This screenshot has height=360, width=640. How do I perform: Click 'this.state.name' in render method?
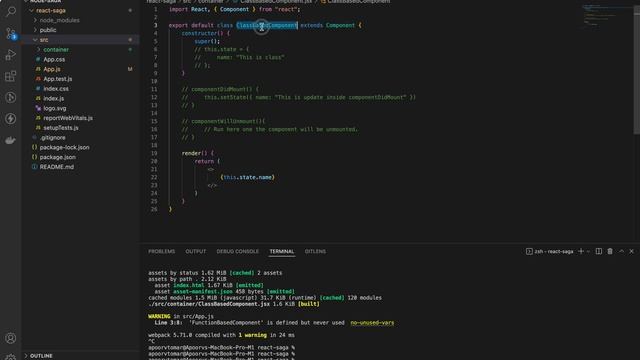coord(248,177)
